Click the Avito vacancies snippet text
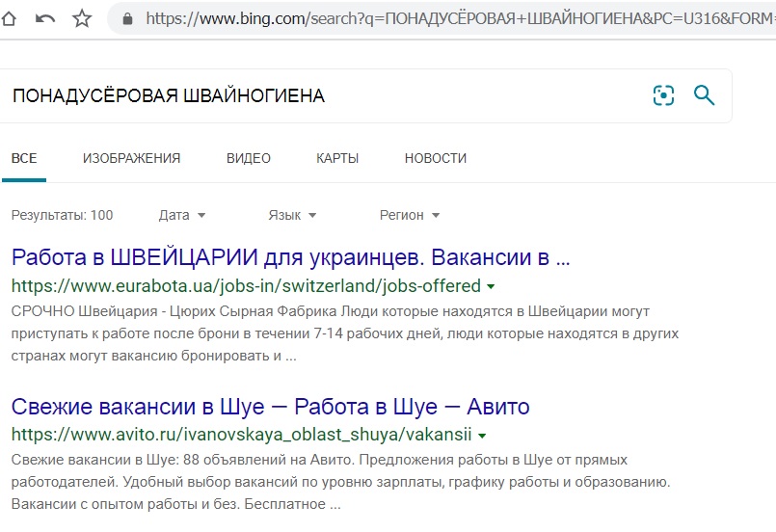The height and width of the screenshot is (532, 776). tap(340, 482)
